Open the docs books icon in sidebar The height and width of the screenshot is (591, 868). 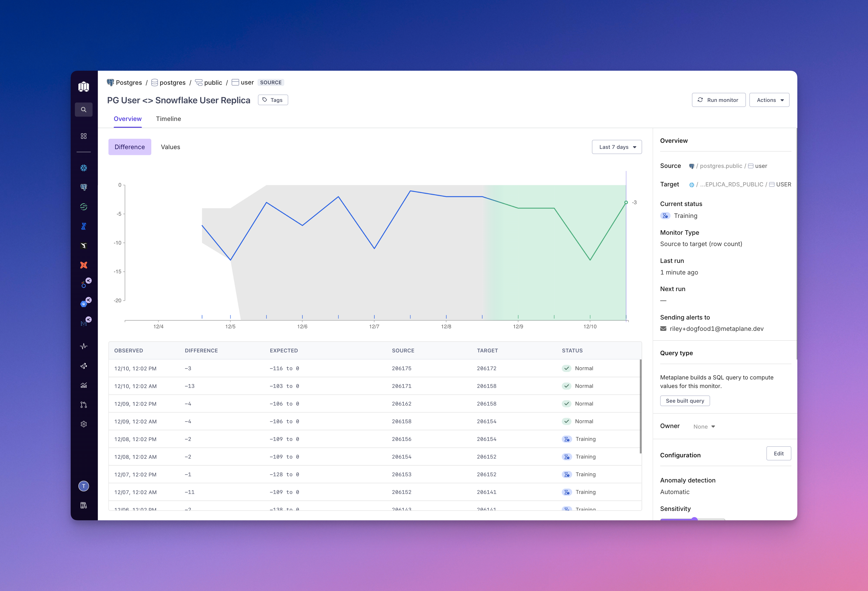coord(84,505)
